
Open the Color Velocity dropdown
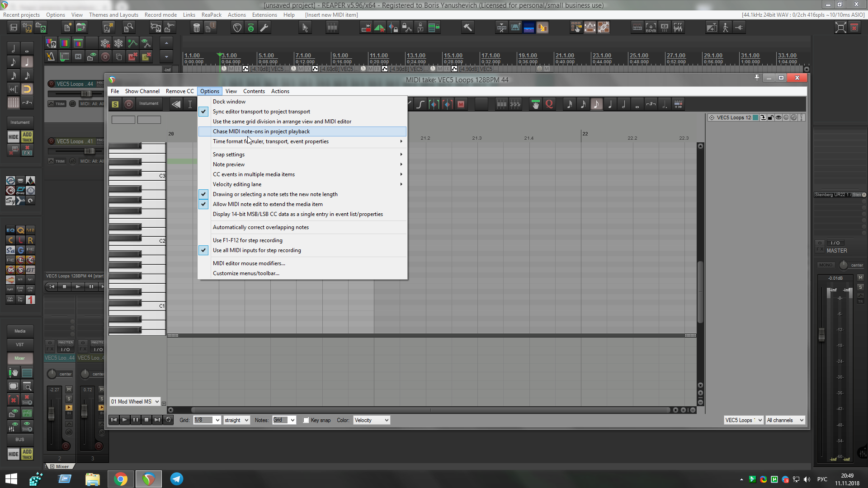click(371, 420)
